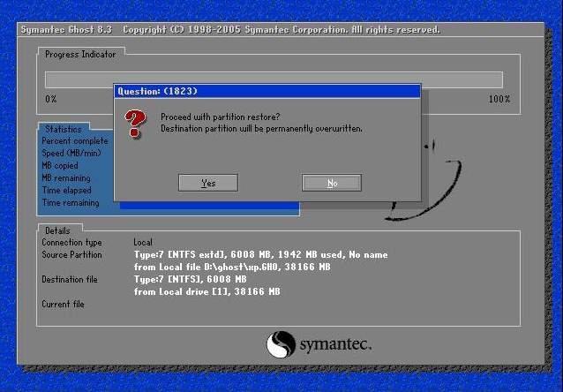Select the Progress Indicator group heading
This screenshot has height=392, width=563.
tap(80, 54)
